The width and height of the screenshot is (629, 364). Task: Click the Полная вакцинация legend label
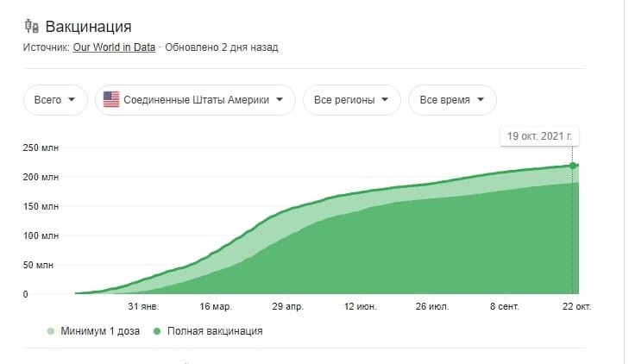(x=215, y=331)
